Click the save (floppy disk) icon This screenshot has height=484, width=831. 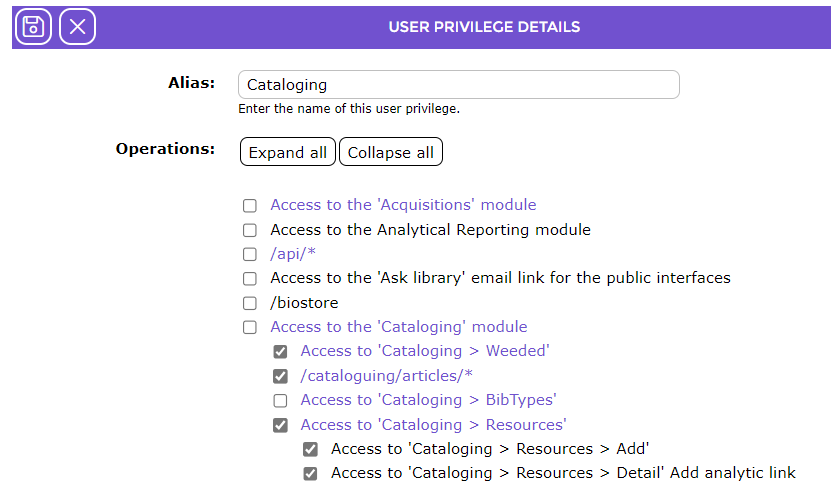(x=33, y=27)
